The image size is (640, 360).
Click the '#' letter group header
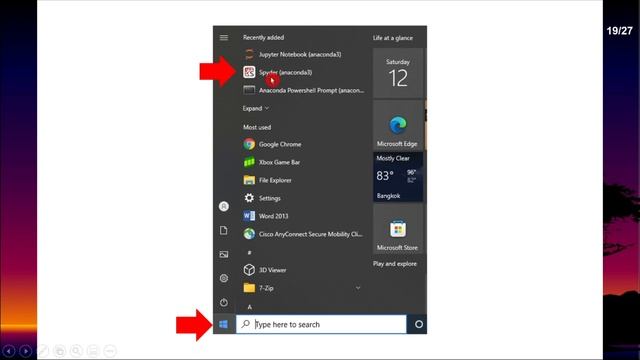click(x=249, y=253)
